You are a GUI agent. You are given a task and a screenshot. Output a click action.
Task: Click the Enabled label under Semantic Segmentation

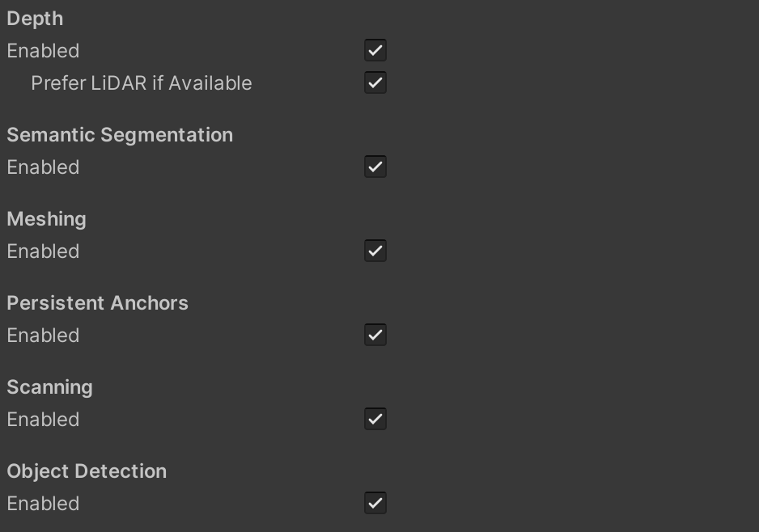pos(43,167)
